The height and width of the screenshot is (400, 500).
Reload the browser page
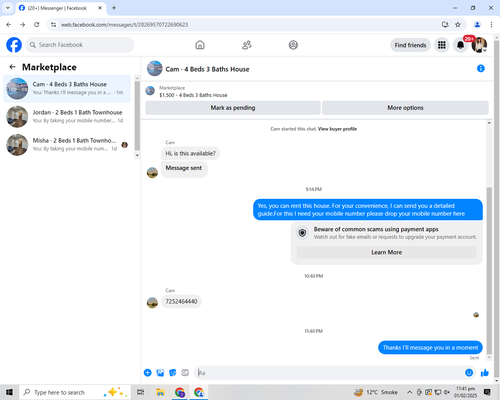click(x=37, y=24)
